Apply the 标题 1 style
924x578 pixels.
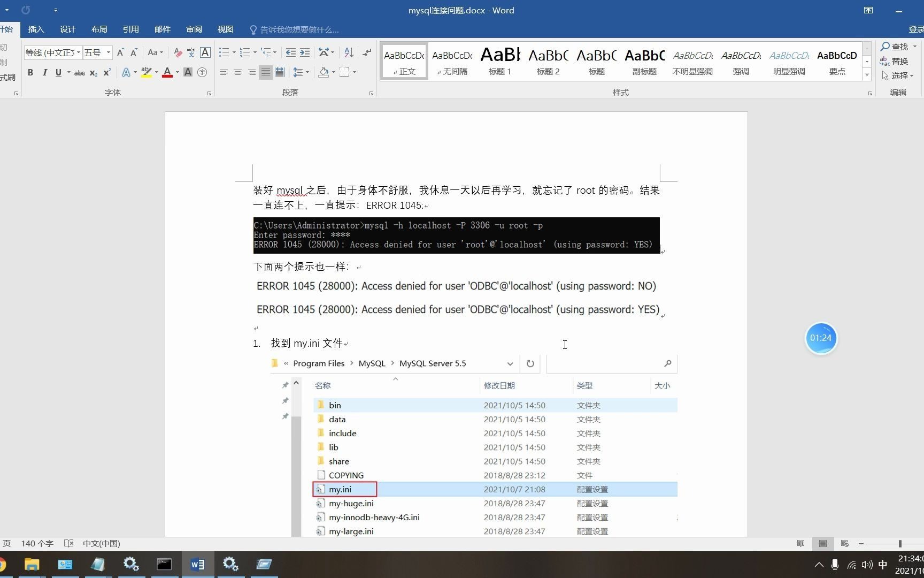click(500, 61)
